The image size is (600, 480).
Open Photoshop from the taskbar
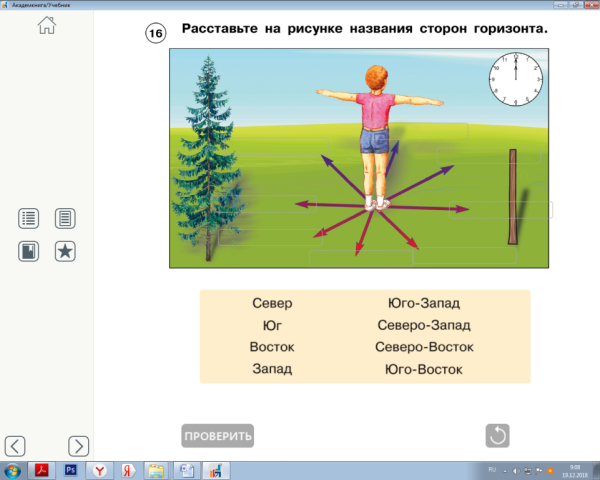(x=71, y=470)
